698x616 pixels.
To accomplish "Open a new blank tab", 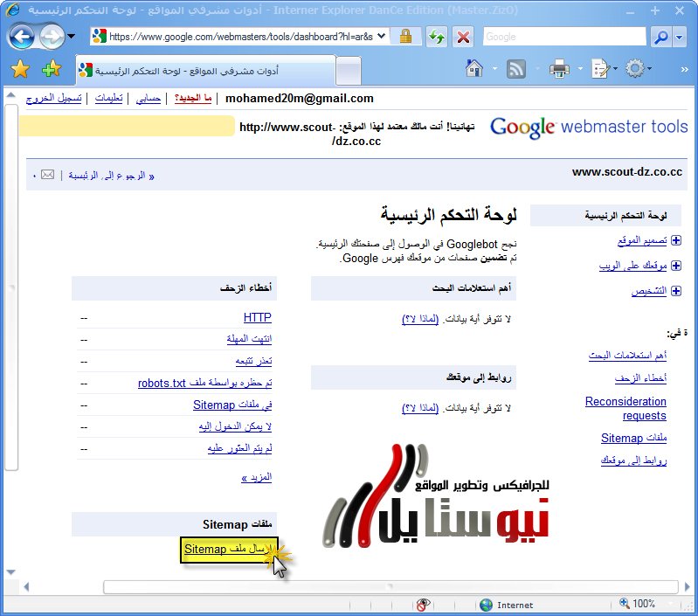I will tap(348, 70).
